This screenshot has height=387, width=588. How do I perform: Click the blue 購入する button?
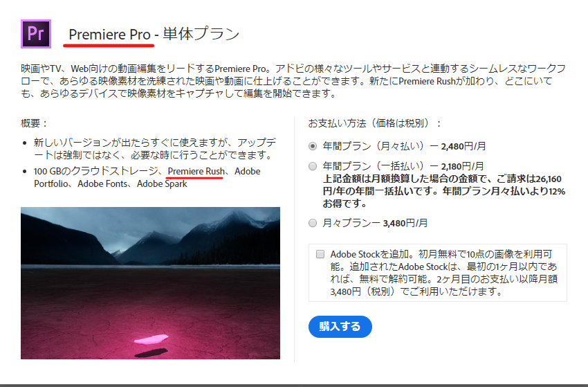(340, 327)
